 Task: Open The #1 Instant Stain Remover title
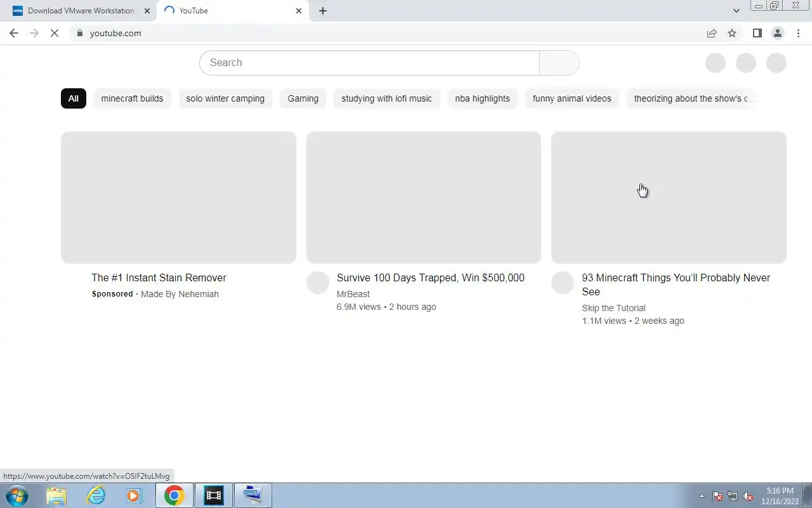click(159, 277)
